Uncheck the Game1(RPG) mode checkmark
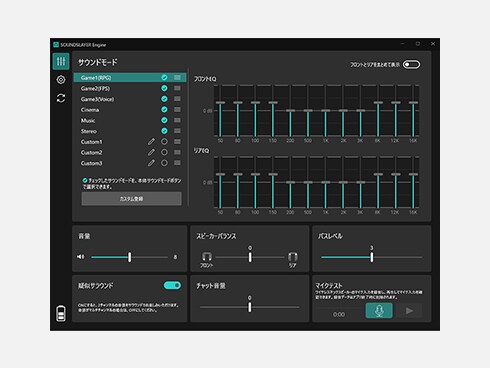 click(x=164, y=77)
